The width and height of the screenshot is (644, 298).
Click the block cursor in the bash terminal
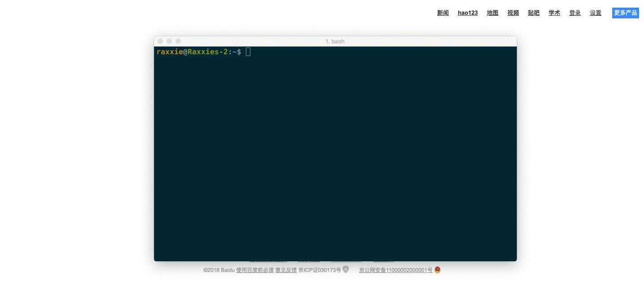click(x=248, y=52)
